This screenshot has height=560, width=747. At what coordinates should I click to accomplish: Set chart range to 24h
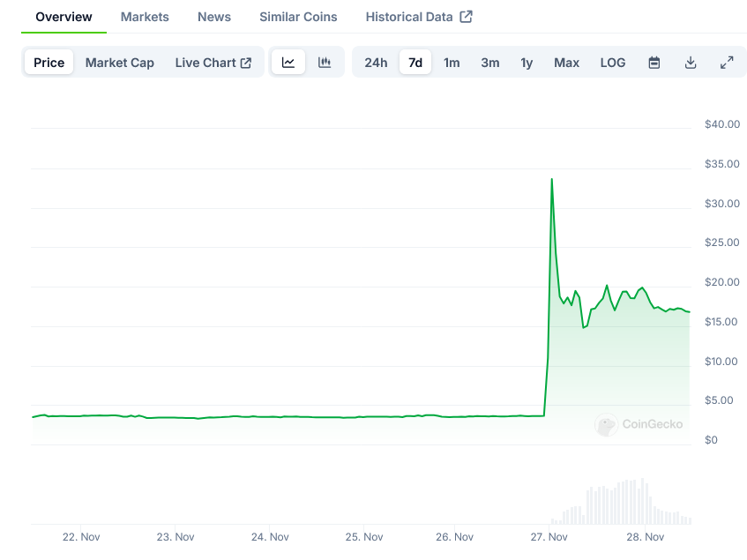[376, 63]
